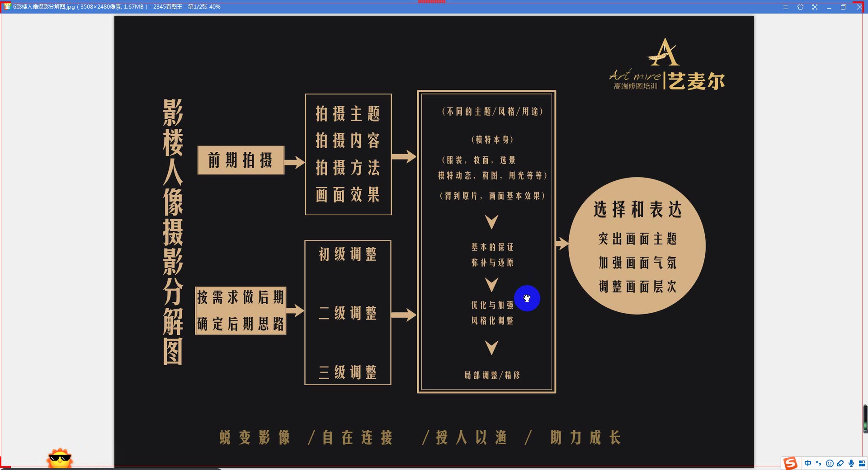Close the 2345看图王 window

tap(859, 7)
